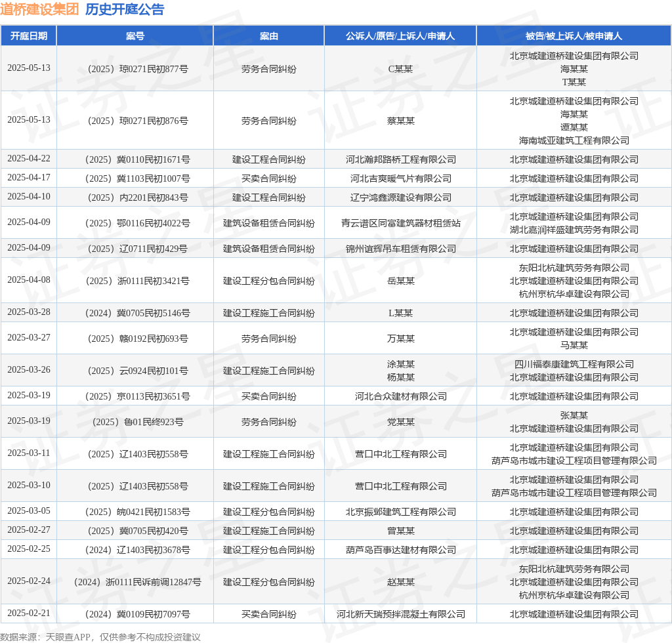This screenshot has width=672, height=643.
Task: Select case number (2025)京0113民初3651号
Action: 138,396
